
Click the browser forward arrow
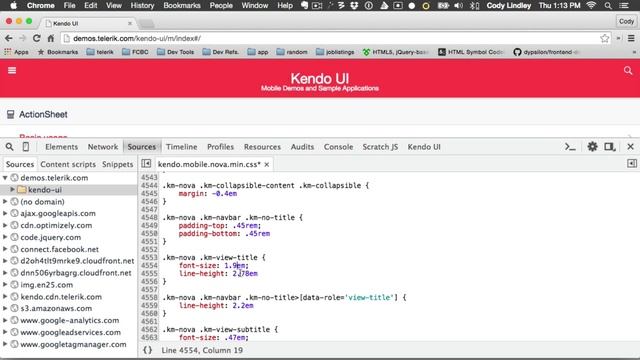coord(22,38)
